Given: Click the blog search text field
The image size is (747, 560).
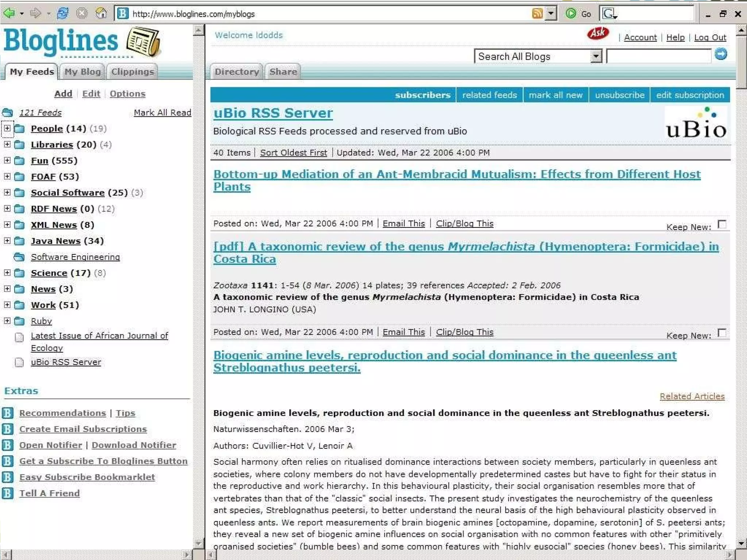Looking at the screenshot, I should 659,56.
